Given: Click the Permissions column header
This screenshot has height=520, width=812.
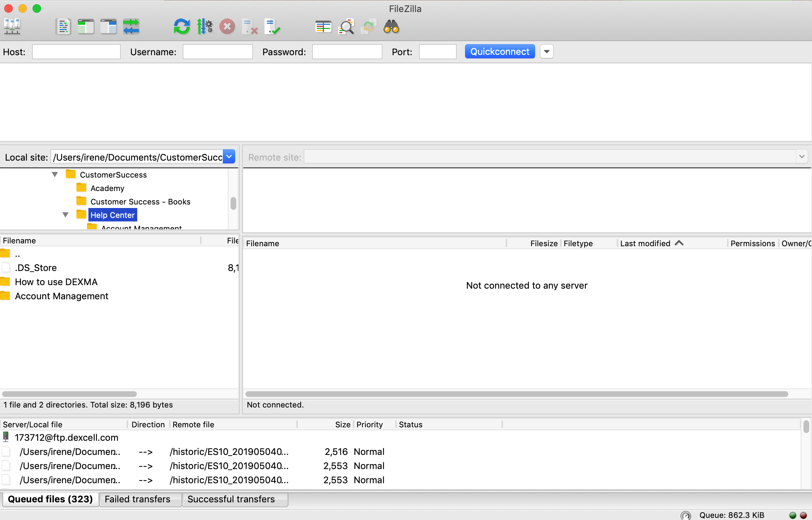Looking at the screenshot, I should (x=753, y=243).
